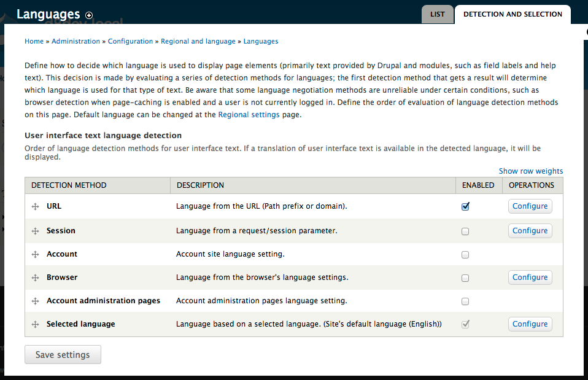Open the Regional settings page link
The image size is (588, 380).
[x=249, y=115]
